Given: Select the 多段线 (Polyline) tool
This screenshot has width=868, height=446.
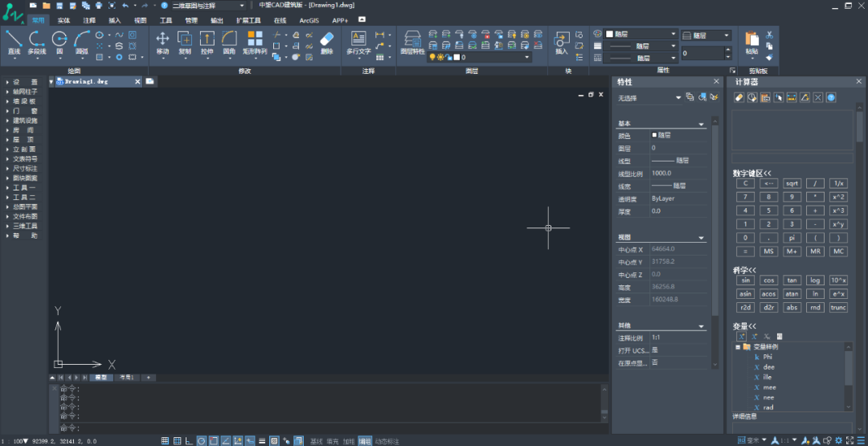Looking at the screenshot, I should click(37, 42).
